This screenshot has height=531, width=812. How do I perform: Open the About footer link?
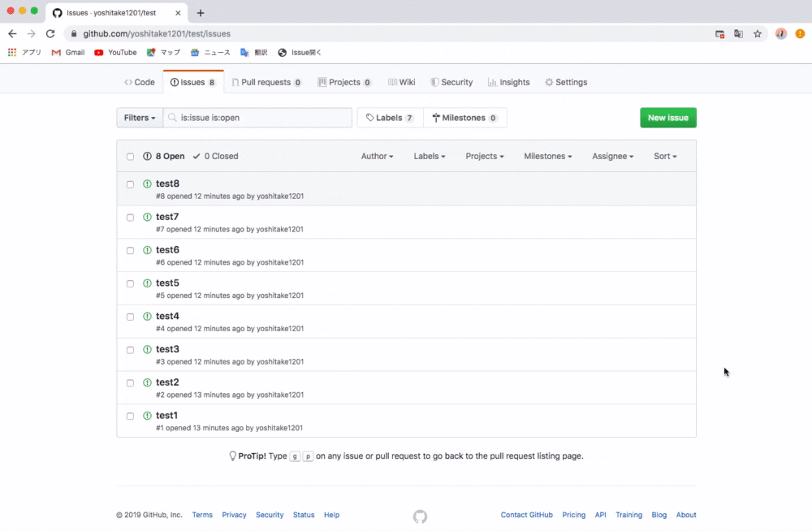(686, 515)
